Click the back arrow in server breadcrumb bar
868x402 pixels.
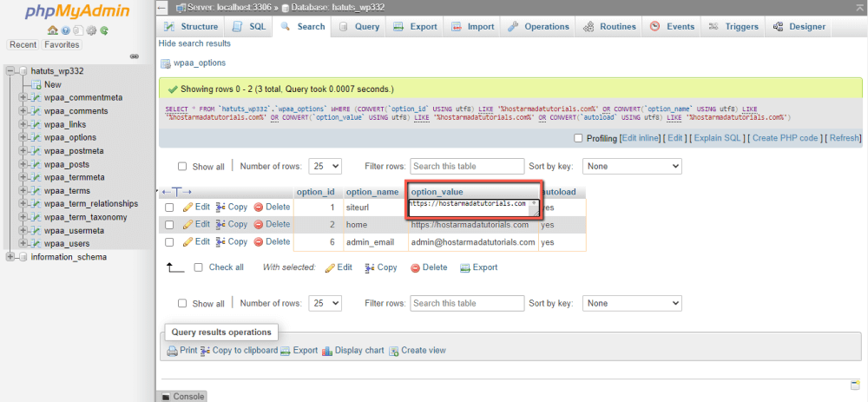(161, 9)
